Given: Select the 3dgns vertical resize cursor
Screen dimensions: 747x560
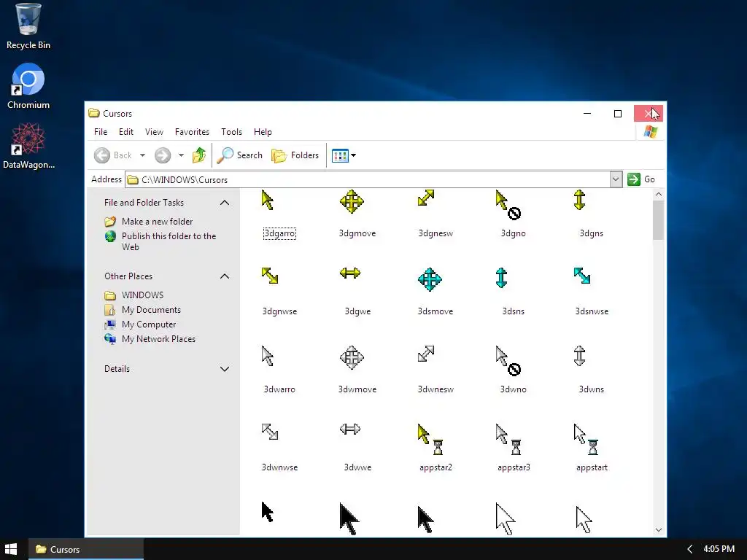Looking at the screenshot, I should click(x=579, y=200).
